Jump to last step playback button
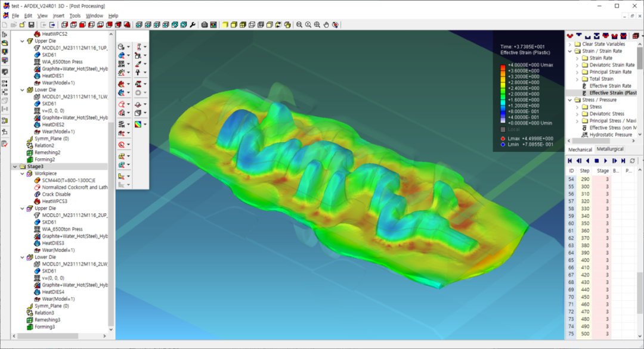The image size is (644, 349). (624, 161)
